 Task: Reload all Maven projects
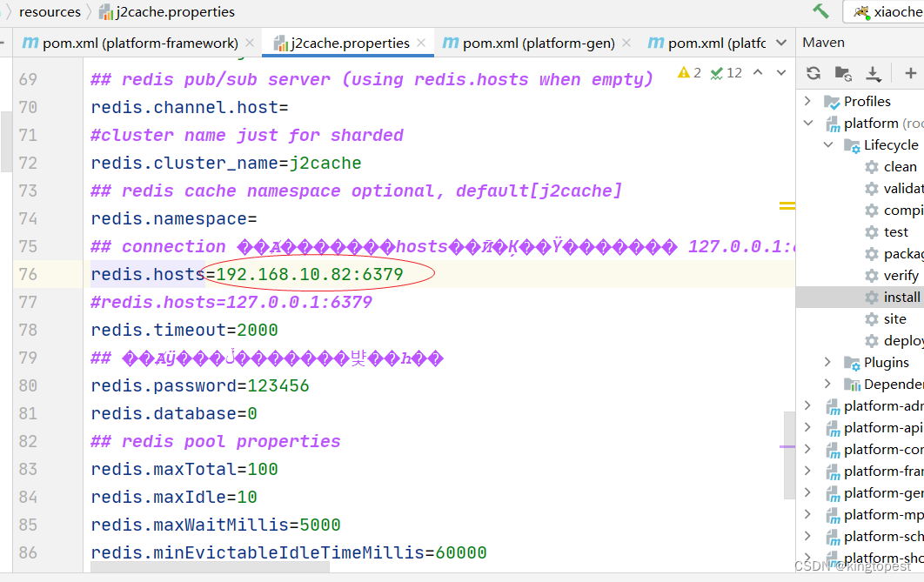click(x=814, y=73)
